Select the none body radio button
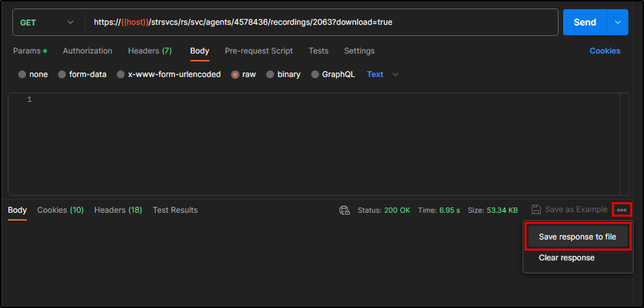 point(22,74)
